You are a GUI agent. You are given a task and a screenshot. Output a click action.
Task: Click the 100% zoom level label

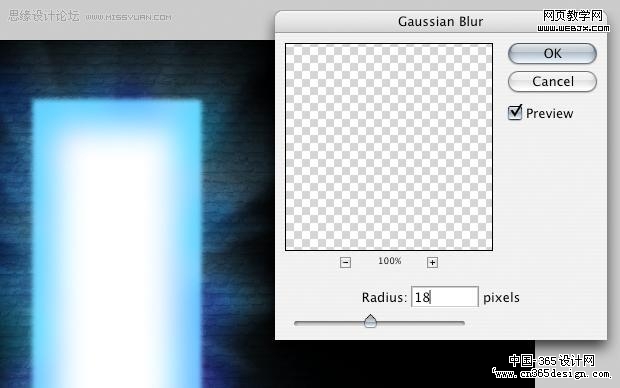click(x=389, y=261)
